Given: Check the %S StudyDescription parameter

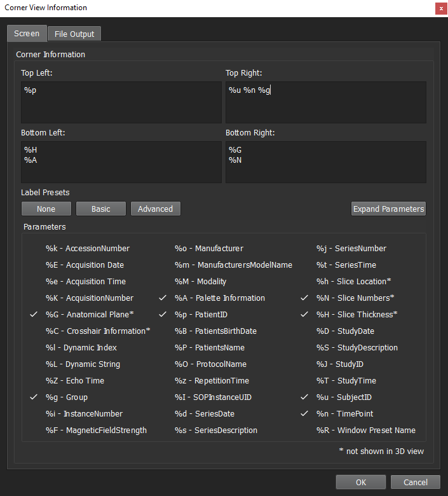Looking at the screenshot, I should (356, 348).
